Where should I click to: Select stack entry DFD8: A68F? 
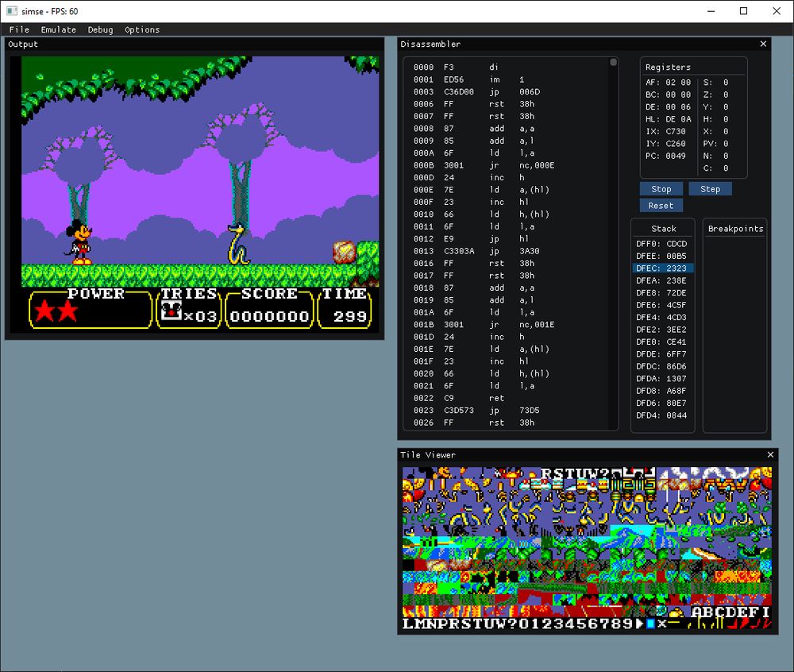pyautogui.click(x=662, y=391)
